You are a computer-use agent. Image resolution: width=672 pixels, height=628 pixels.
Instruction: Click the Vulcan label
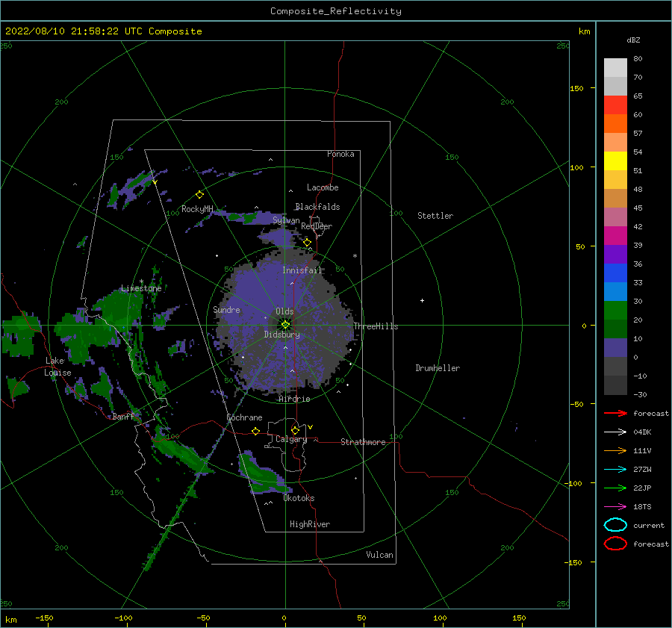point(380,555)
